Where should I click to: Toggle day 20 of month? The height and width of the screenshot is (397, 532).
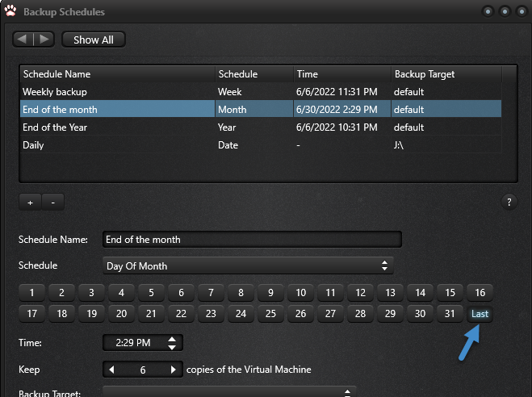click(121, 314)
